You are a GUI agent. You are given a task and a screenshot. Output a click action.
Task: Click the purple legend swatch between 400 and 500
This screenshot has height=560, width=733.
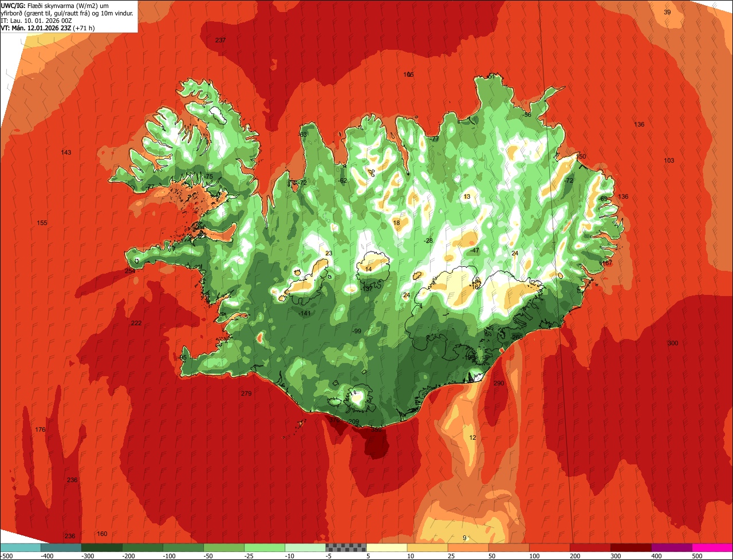672,547
